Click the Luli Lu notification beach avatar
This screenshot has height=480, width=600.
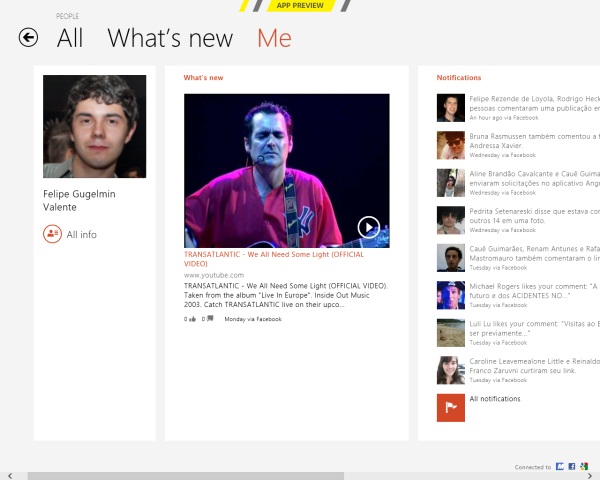[x=451, y=333]
